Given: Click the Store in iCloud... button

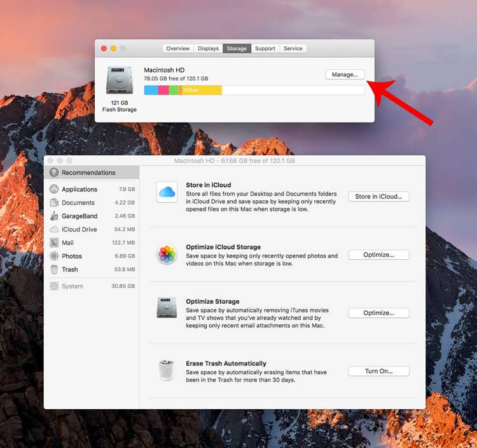Looking at the screenshot, I should pos(378,196).
